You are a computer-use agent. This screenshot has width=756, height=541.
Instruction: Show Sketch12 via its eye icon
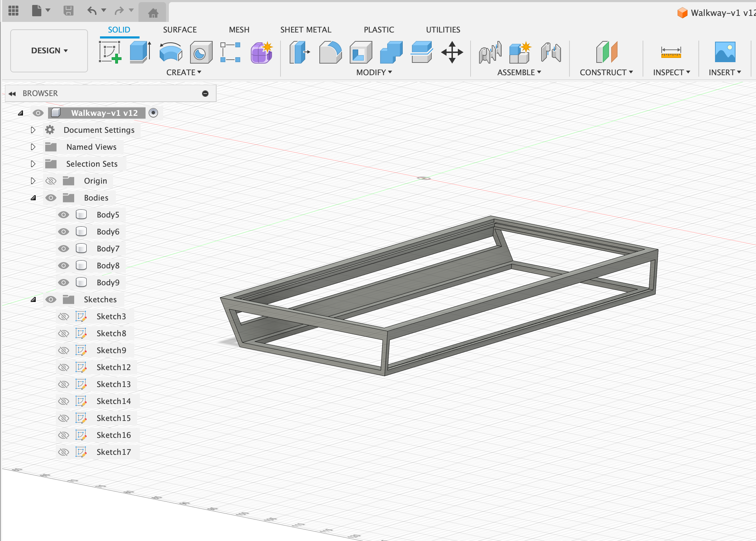coord(64,367)
